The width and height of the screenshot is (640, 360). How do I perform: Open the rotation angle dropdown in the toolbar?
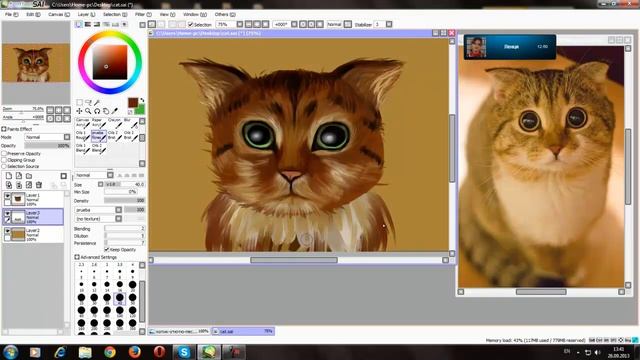(294, 24)
